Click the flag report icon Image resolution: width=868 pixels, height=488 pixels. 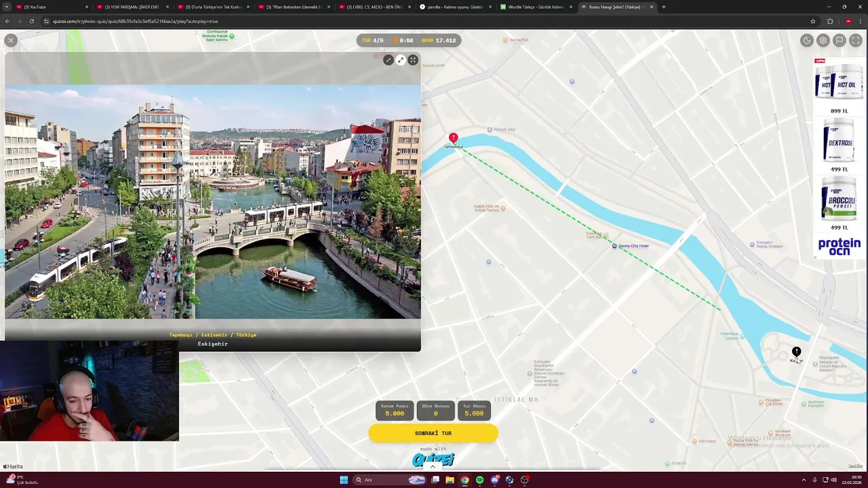click(x=840, y=41)
